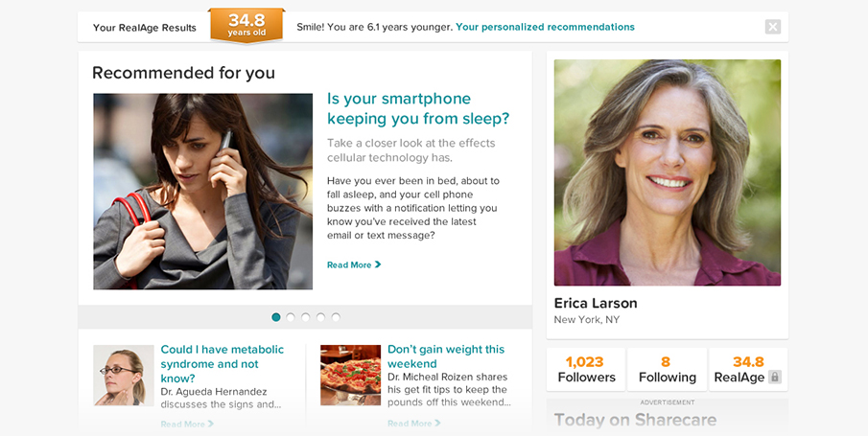
Task: Select the fourth carousel dot
Action: pyautogui.click(x=320, y=317)
